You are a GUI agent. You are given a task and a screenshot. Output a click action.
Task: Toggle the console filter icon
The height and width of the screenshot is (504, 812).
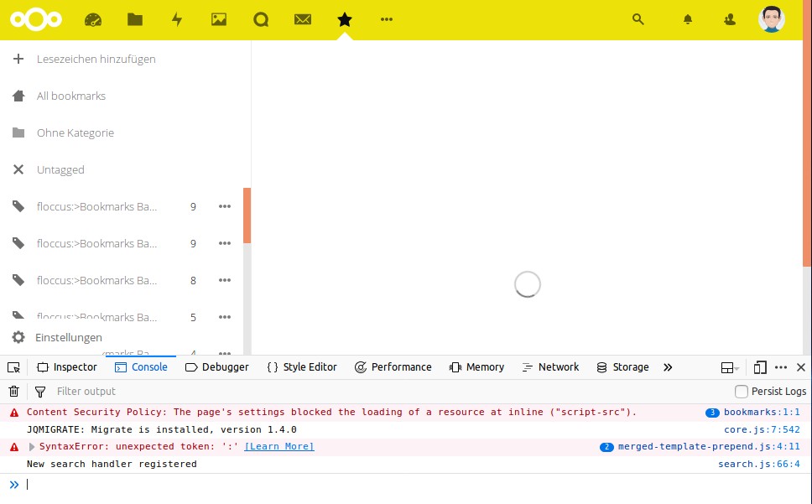click(40, 391)
